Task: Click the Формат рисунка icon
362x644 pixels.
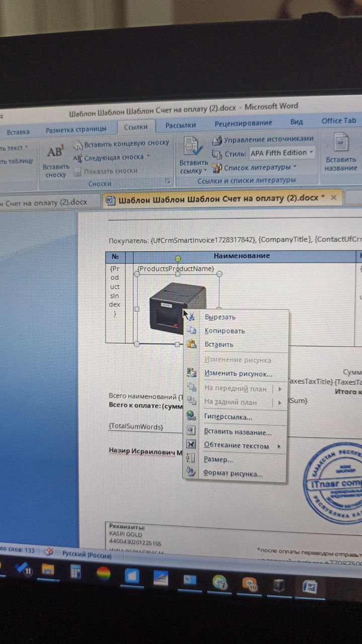Action: (191, 472)
